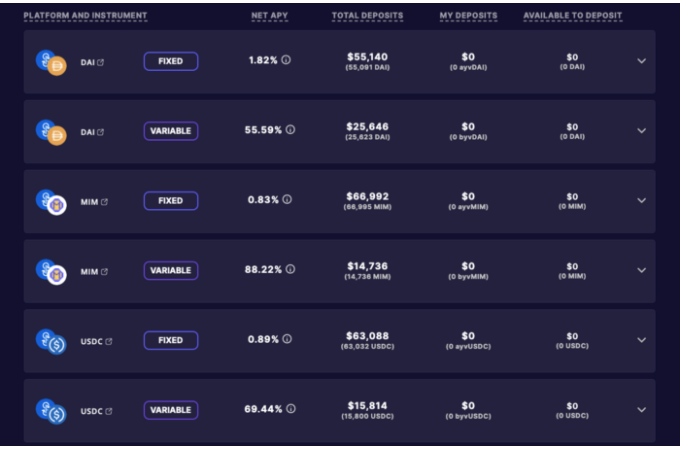The image size is (685, 452).
Task: Open external link icon for USDC fixed row
Action: click(109, 341)
